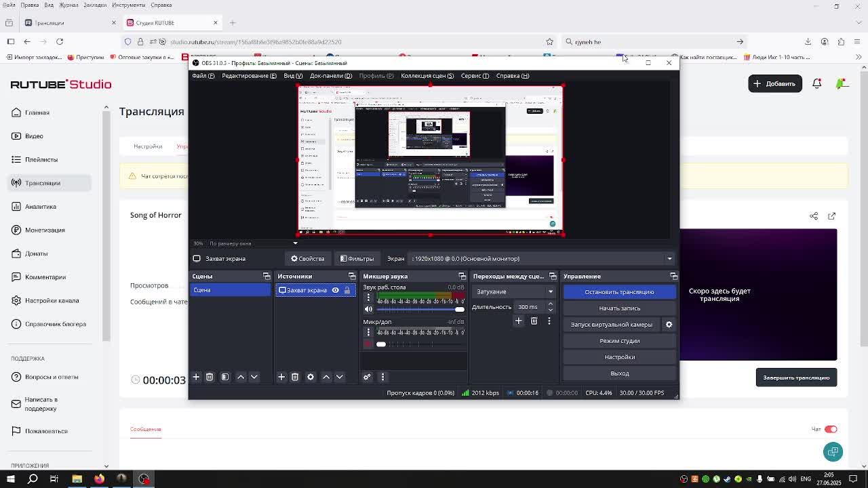The height and width of the screenshot is (488, 868).
Task: Open desktop audio track options menu
Action: pos(368,298)
